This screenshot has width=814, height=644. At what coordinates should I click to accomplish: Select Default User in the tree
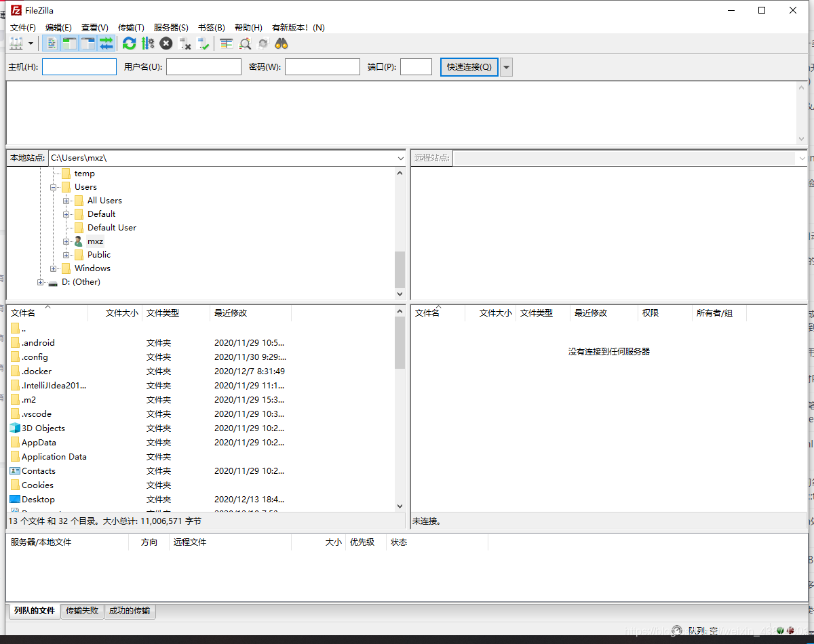(112, 228)
